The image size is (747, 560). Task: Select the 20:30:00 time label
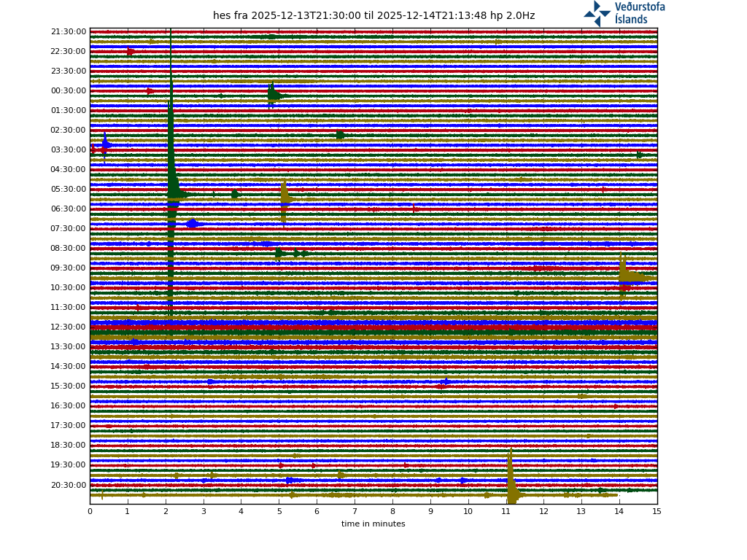coord(69,485)
